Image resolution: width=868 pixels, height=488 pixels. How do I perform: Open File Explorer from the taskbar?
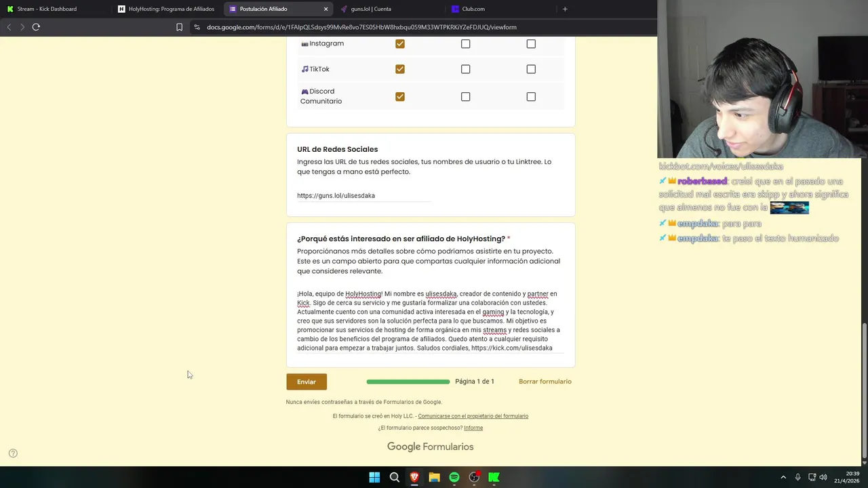click(434, 477)
